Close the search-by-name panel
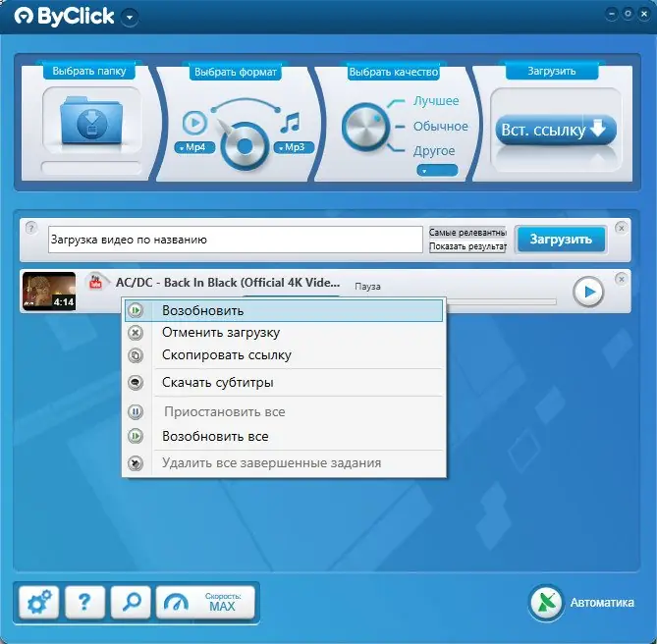Image resolution: width=657 pixels, height=644 pixels. click(x=622, y=228)
